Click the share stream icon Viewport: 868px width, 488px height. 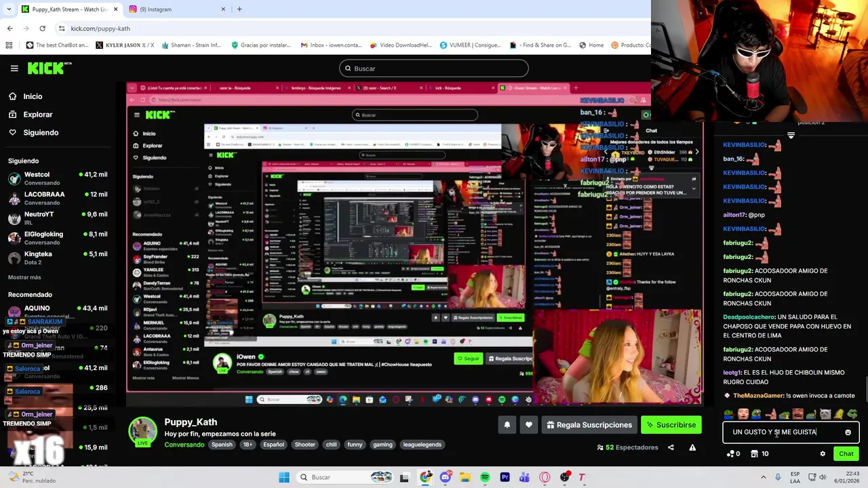671,447
